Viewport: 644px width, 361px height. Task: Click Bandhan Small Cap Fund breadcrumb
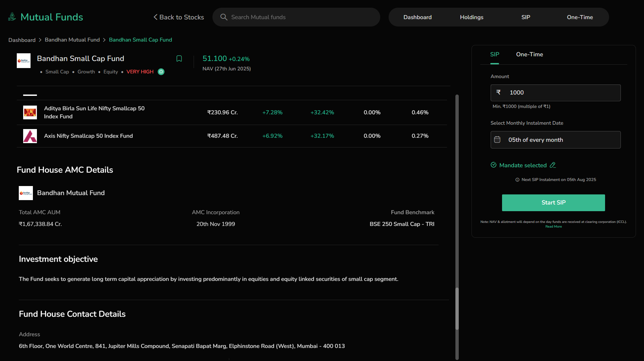tap(140, 40)
